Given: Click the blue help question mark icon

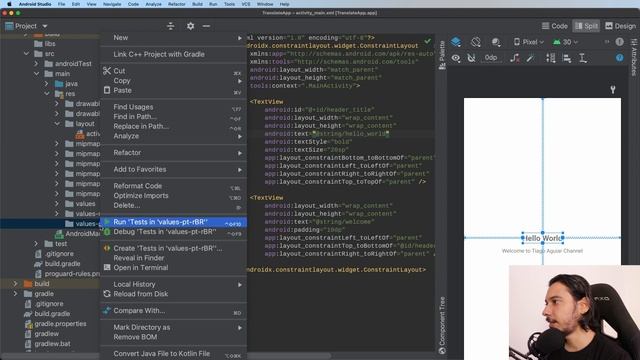Looking at the screenshot, I should [619, 58].
